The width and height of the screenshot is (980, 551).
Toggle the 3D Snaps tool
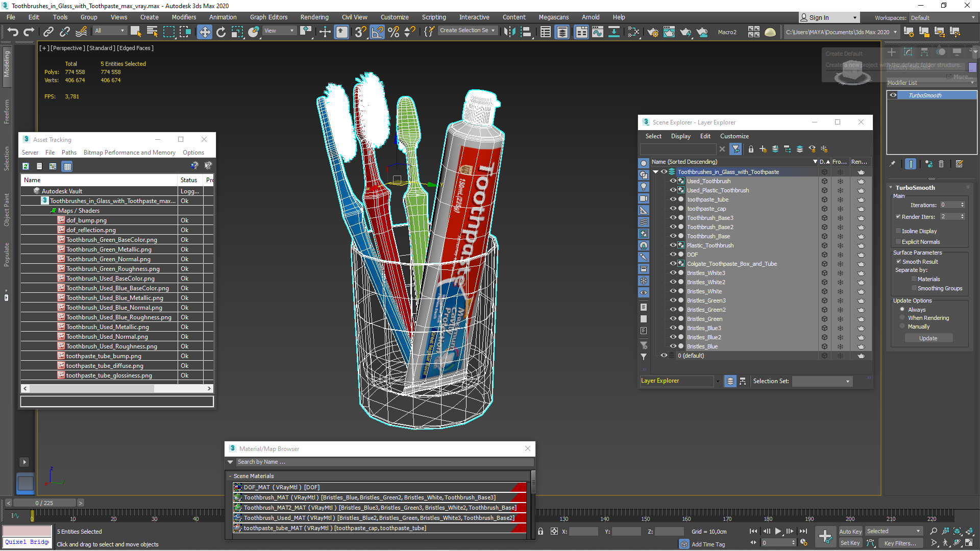point(360,32)
